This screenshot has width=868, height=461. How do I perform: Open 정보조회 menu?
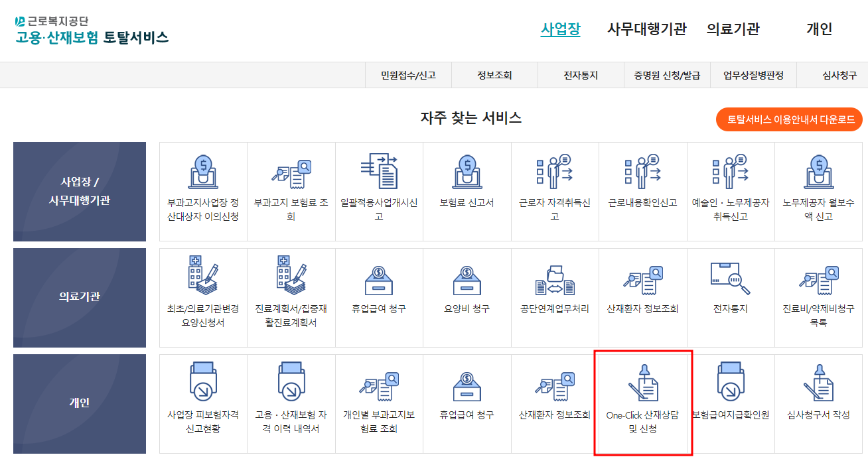point(494,76)
